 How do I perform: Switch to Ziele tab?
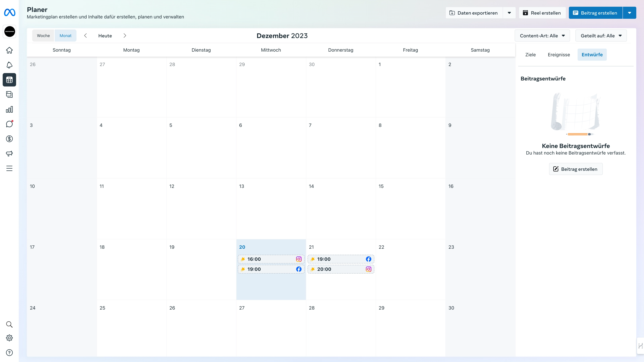click(x=530, y=54)
